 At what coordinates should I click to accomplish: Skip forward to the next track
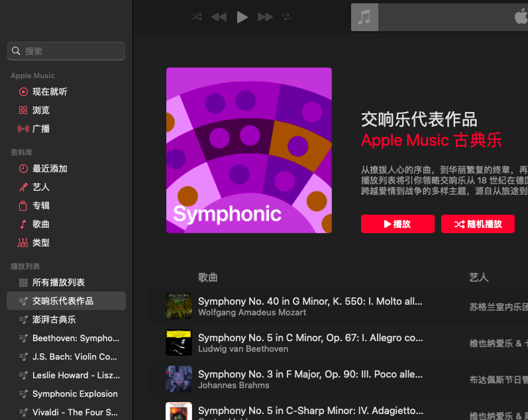[265, 17]
